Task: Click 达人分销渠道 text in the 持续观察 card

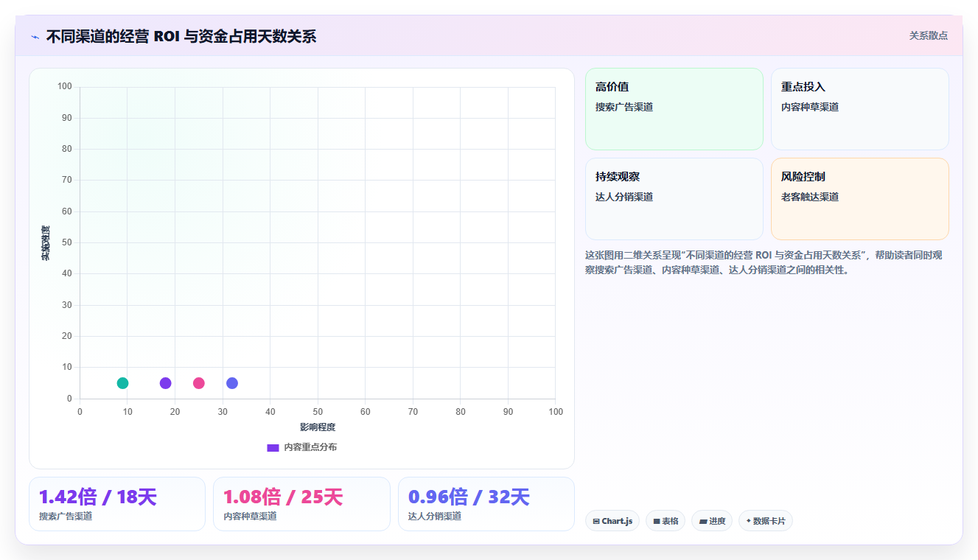Action: pyautogui.click(x=624, y=197)
